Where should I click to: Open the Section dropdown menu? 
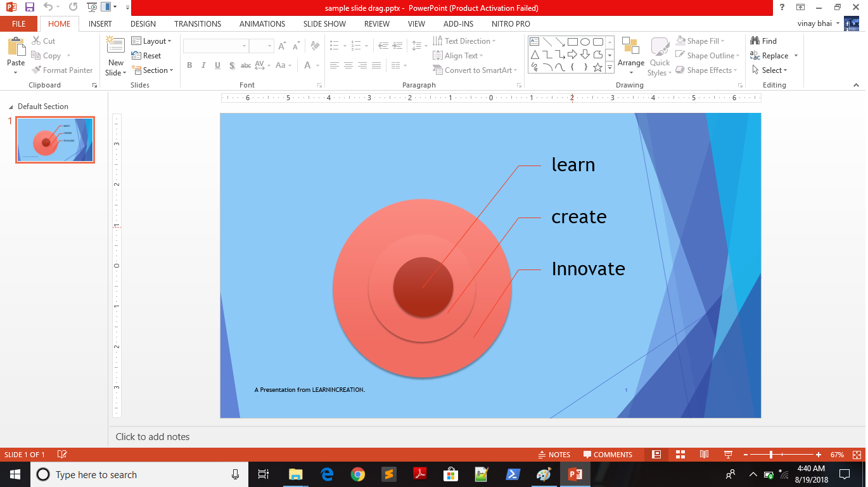point(152,70)
